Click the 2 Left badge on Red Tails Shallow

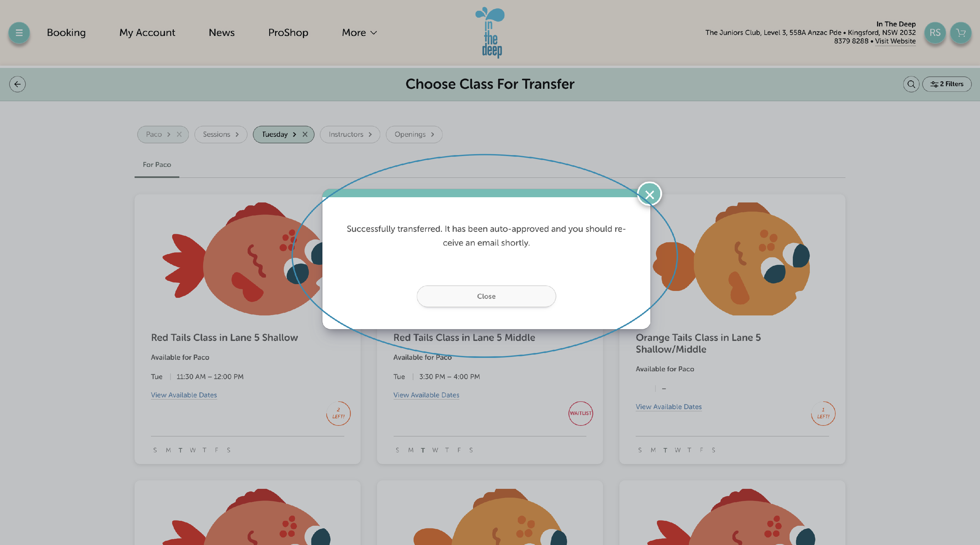coord(338,413)
